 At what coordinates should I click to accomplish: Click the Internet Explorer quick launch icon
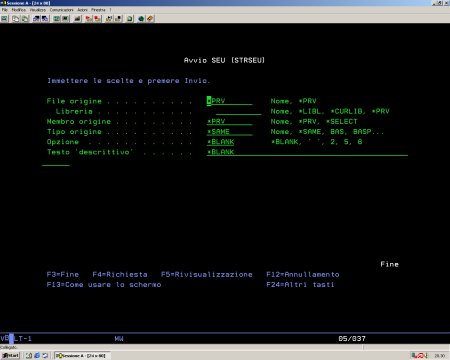click(x=37, y=356)
